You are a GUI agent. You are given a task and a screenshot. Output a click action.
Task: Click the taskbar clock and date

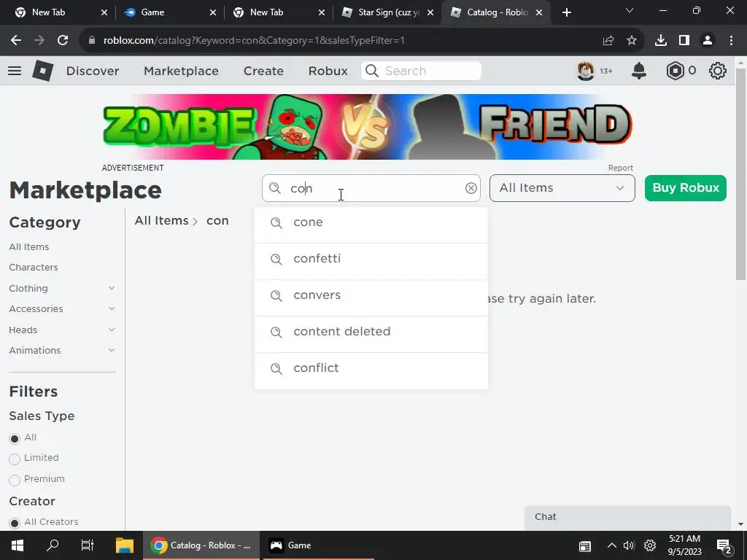[684, 545]
